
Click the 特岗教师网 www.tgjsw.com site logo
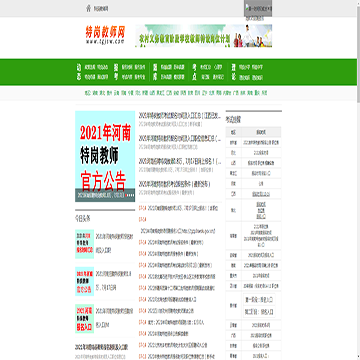coord(105,36)
